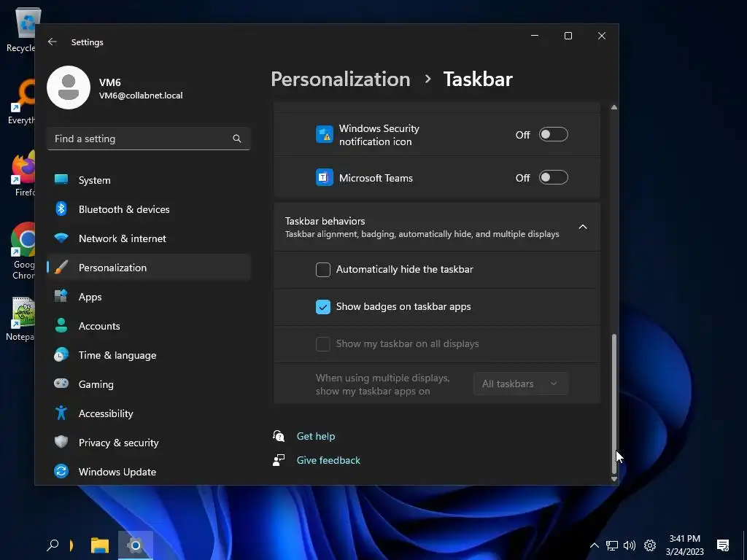Show hidden icons via tray chevron
Screen dimensions: 747x560
pos(594,545)
